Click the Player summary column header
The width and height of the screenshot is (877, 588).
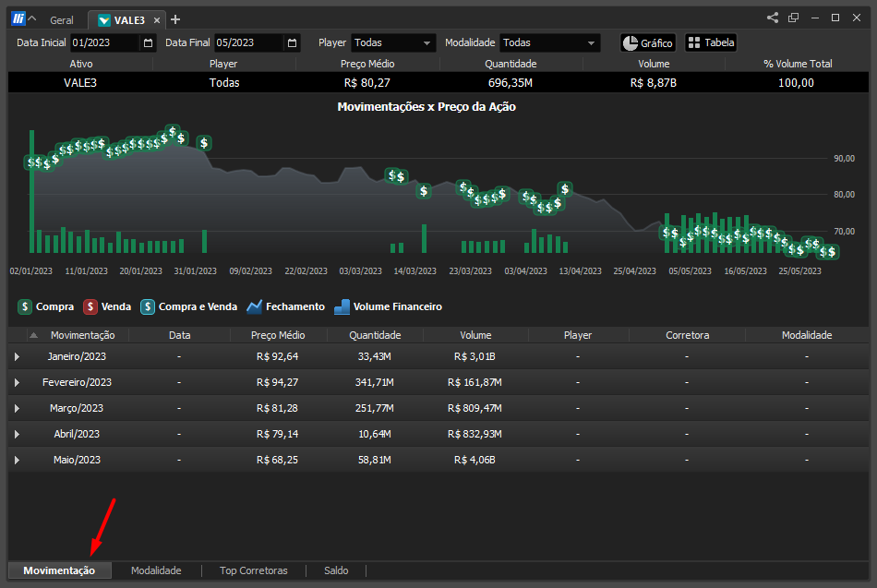(x=223, y=64)
